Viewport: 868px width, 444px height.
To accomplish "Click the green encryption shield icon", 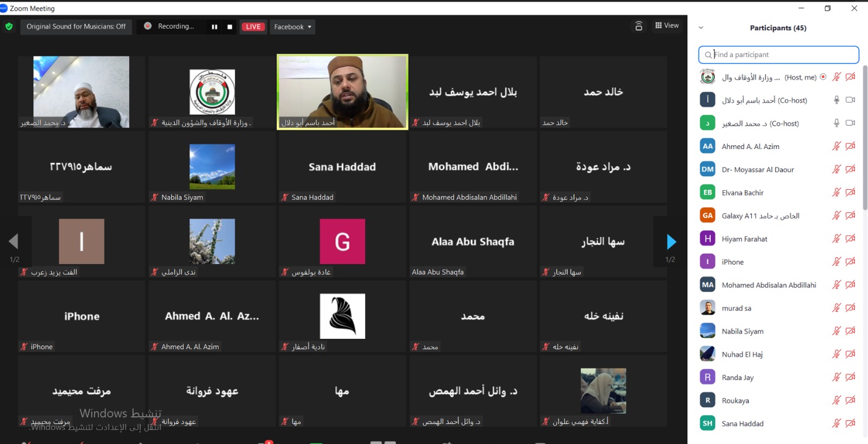I will (x=9, y=27).
